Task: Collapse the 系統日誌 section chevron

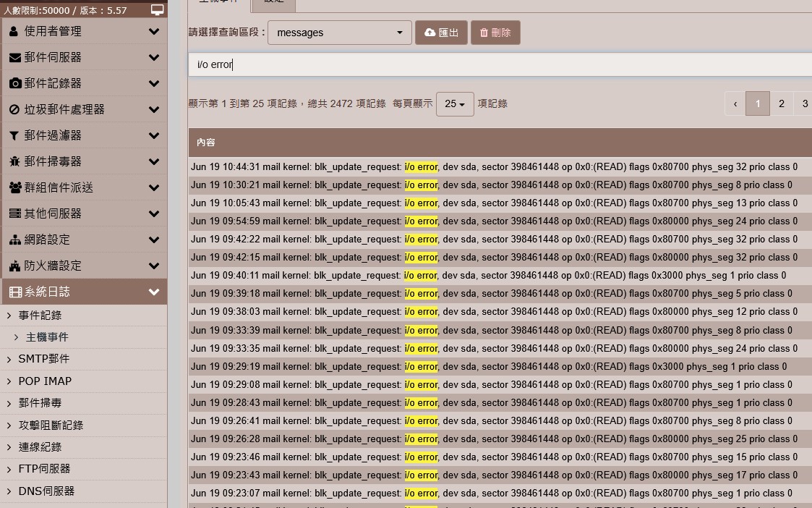Action: click(x=153, y=292)
